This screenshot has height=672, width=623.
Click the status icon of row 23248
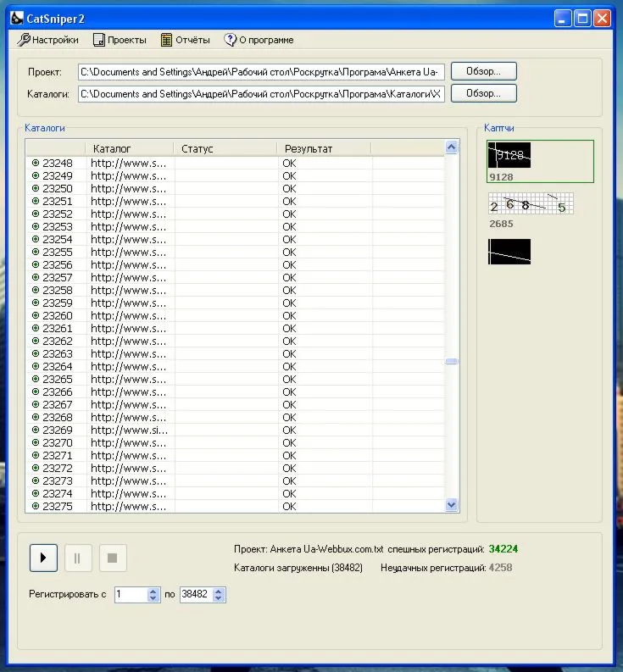pos(36,163)
